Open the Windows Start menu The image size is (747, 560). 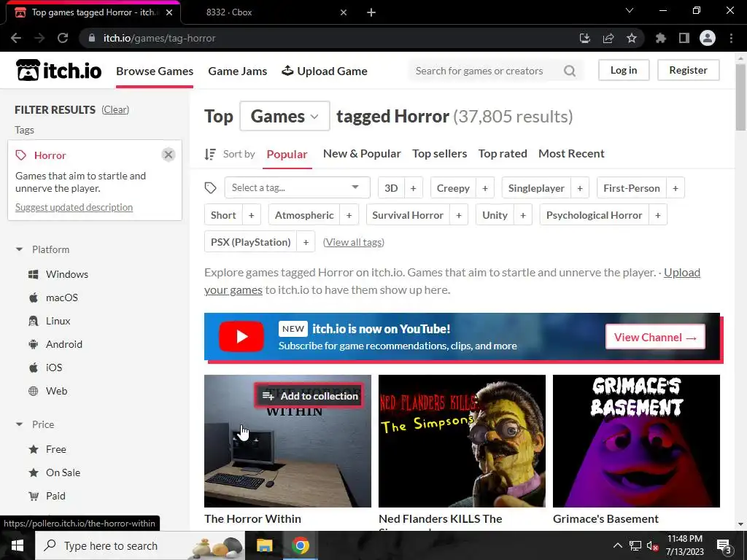(x=18, y=545)
